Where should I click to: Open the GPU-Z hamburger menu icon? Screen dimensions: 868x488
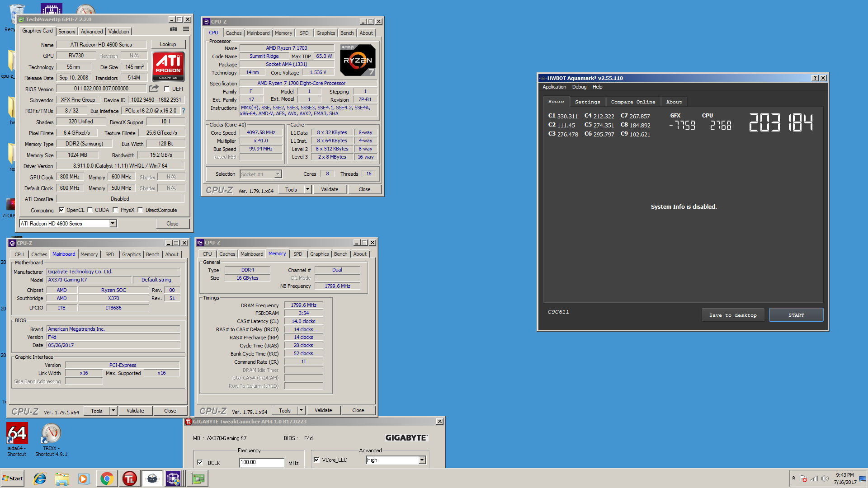(186, 29)
